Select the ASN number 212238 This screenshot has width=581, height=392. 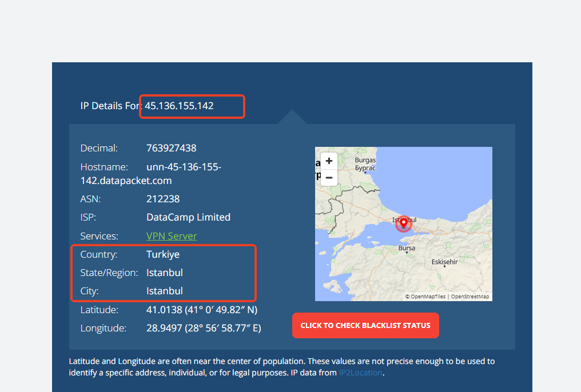(x=163, y=199)
